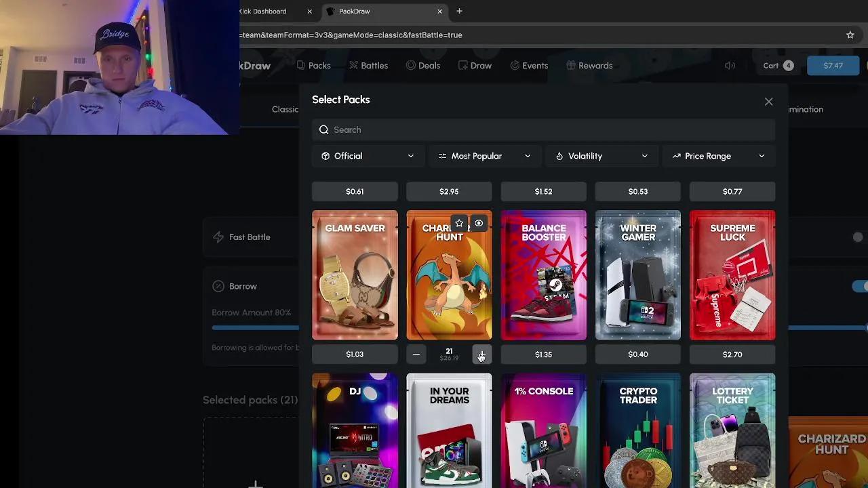Viewport: 868px width, 488px height.
Task: Open Deals from the top navigation
Action: (423, 65)
